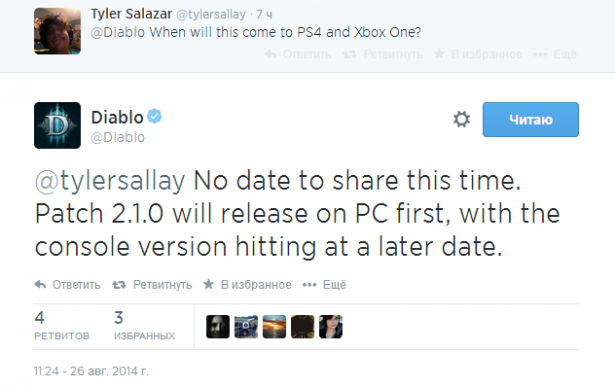The image size is (615, 387).
Task: Favorite Diablo's tweet with В избранное star
Action: [x=247, y=285]
